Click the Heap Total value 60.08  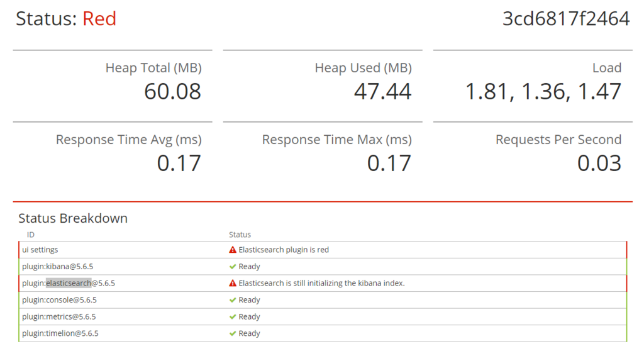point(172,91)
